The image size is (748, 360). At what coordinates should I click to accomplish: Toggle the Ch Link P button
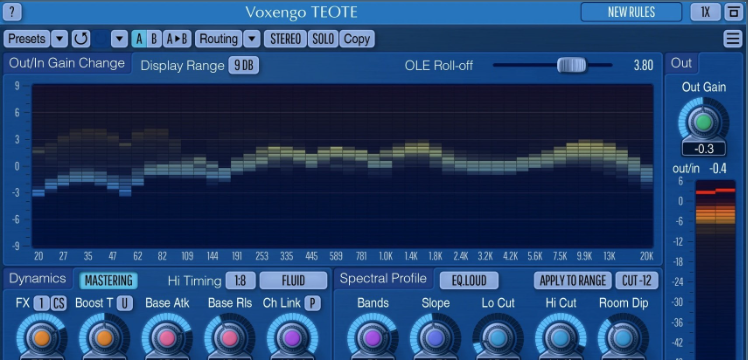point(312,303)
